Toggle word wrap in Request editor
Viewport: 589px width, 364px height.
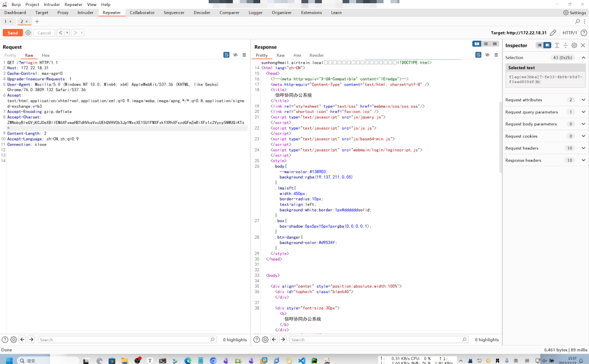tap(226, 55)
